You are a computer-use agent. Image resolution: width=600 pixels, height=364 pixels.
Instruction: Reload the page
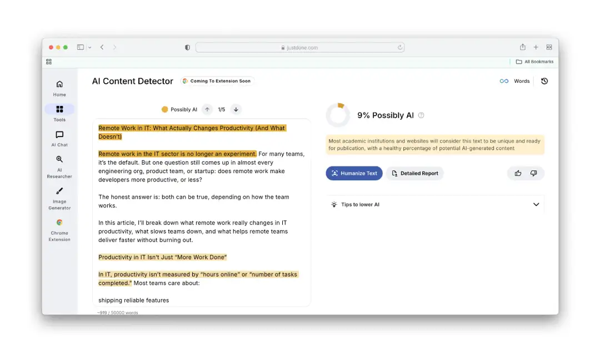[399, 47]
